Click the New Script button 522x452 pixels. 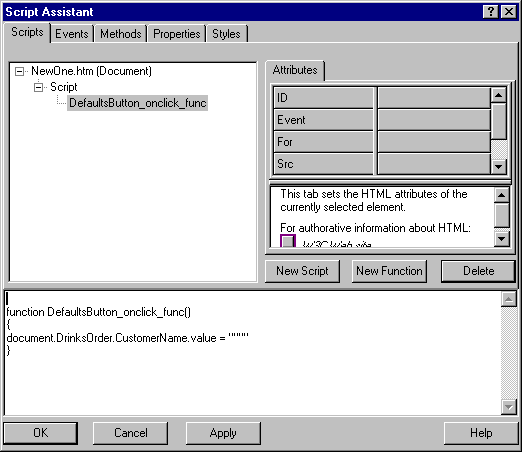(302, 271)
